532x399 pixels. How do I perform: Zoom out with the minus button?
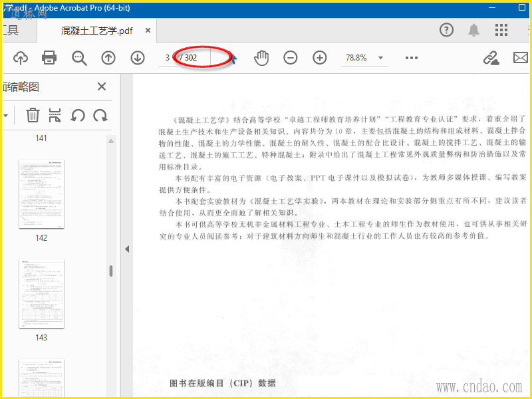coord(291,58)
